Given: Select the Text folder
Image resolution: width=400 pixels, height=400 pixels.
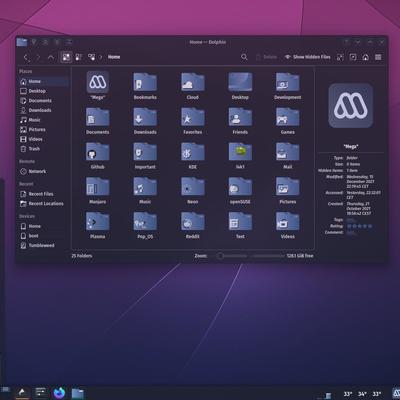Looking at the screenshot, I should [240, 225].
